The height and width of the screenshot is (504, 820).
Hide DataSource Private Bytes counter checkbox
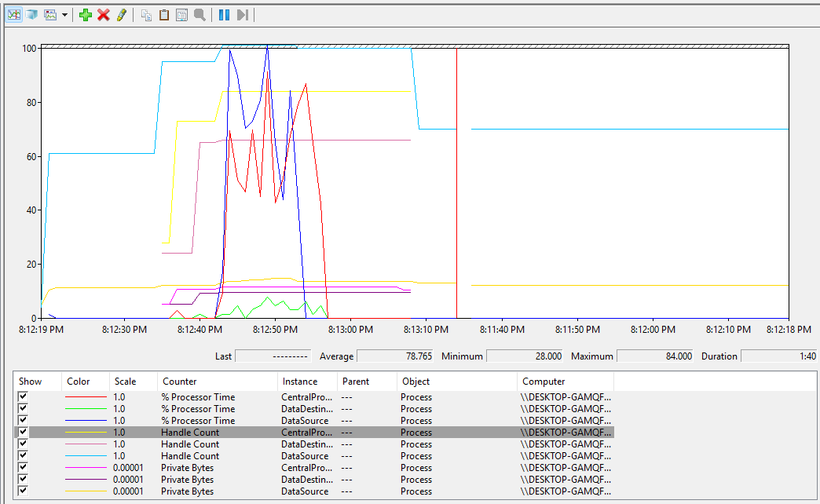23,491
